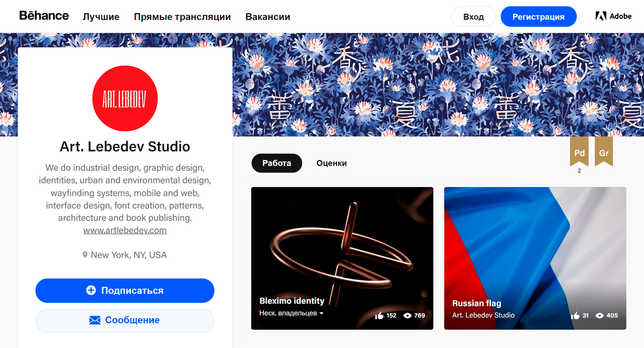This screenshot has width=644, height=348.
Task: Click the Art. Lebedev Studio profile name
Action: 125,146
